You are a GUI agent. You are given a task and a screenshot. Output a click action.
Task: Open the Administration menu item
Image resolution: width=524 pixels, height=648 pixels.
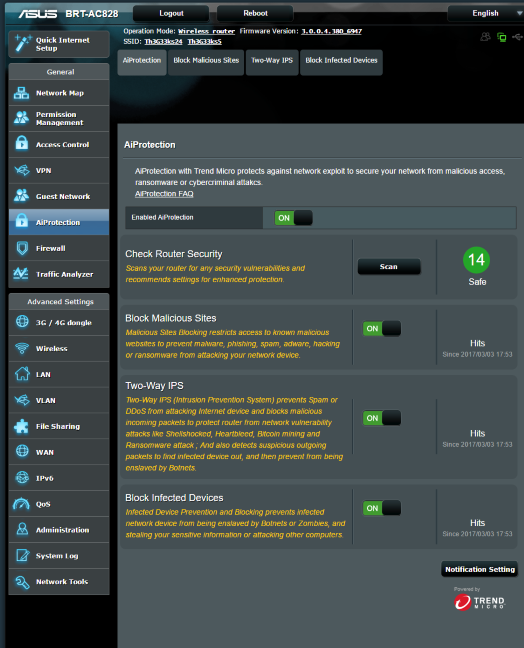point(59,530)
